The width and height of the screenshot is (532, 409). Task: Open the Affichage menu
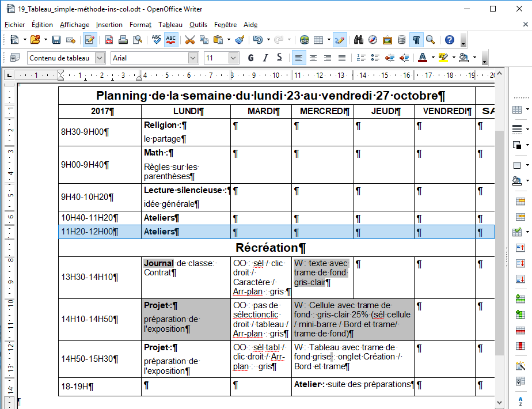click(75, 25)
